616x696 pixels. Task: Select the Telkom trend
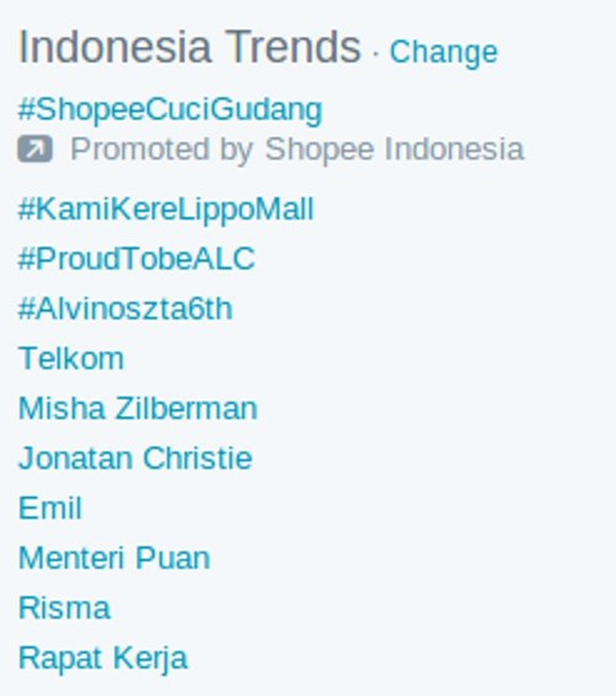[71, 358]
